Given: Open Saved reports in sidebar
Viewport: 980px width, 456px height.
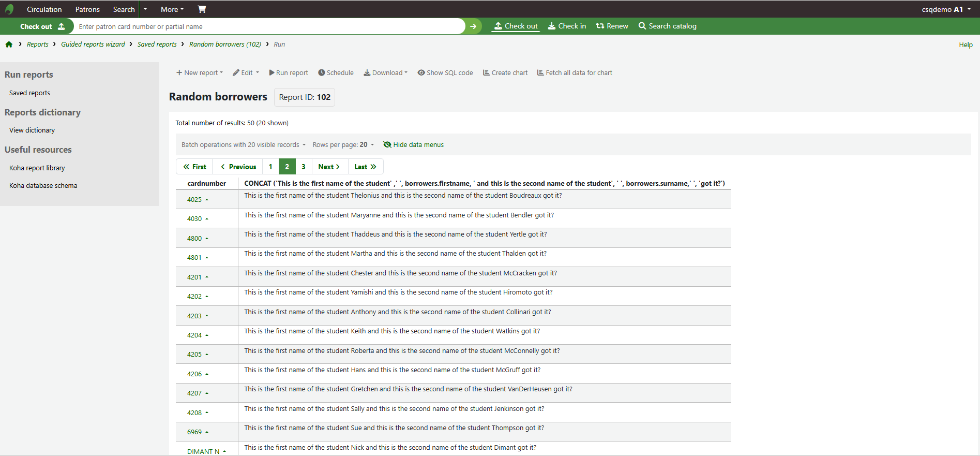Looking at the screenshot, I should click(29, 93).
